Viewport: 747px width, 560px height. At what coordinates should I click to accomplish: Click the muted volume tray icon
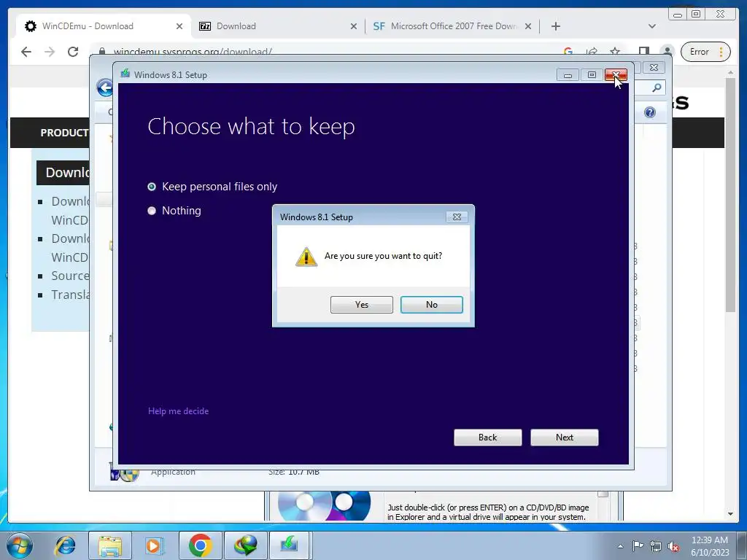click(673, 547)
